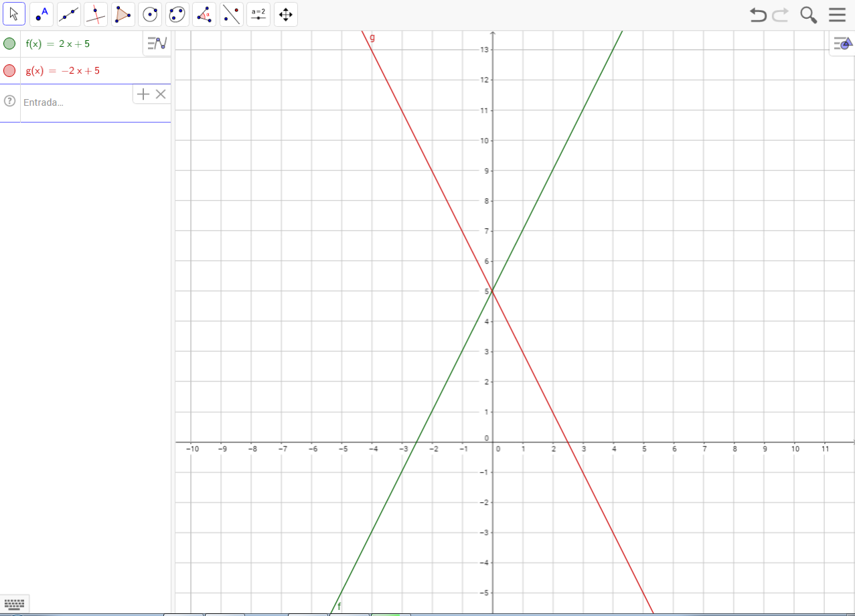Toggle the Algebra view style bar
This screenshot has height=616, width=855.
click(x=157, y=44)
